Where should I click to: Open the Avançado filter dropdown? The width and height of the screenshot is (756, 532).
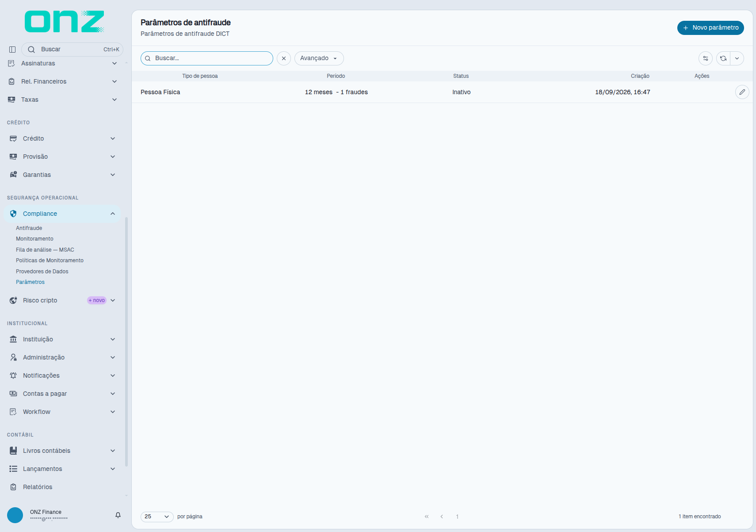(x=319, y=58)
